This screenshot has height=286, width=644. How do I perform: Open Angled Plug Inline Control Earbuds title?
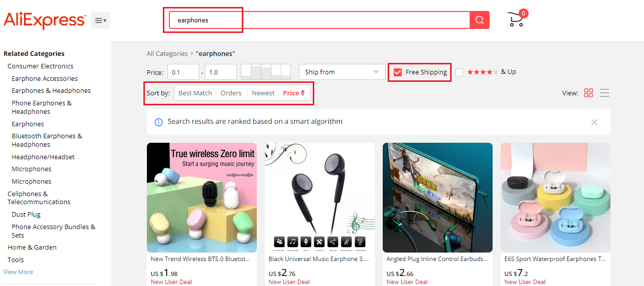[x=437, y=259]
